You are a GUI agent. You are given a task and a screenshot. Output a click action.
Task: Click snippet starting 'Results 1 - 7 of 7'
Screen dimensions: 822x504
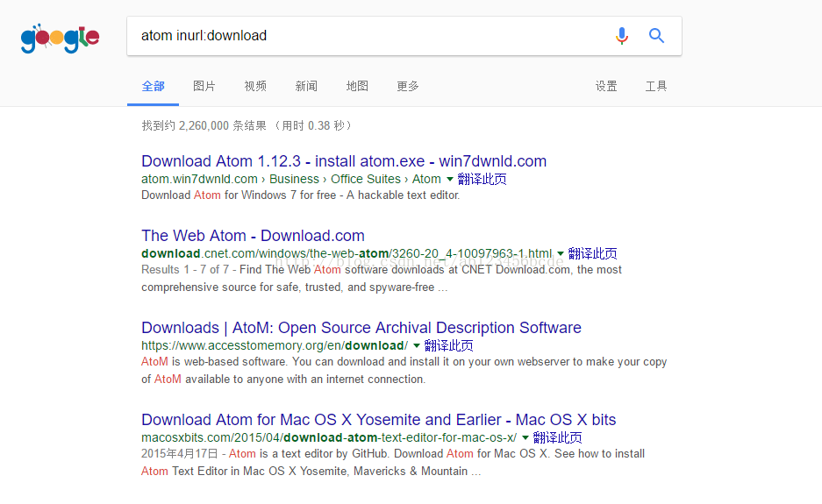coord(381,278)
